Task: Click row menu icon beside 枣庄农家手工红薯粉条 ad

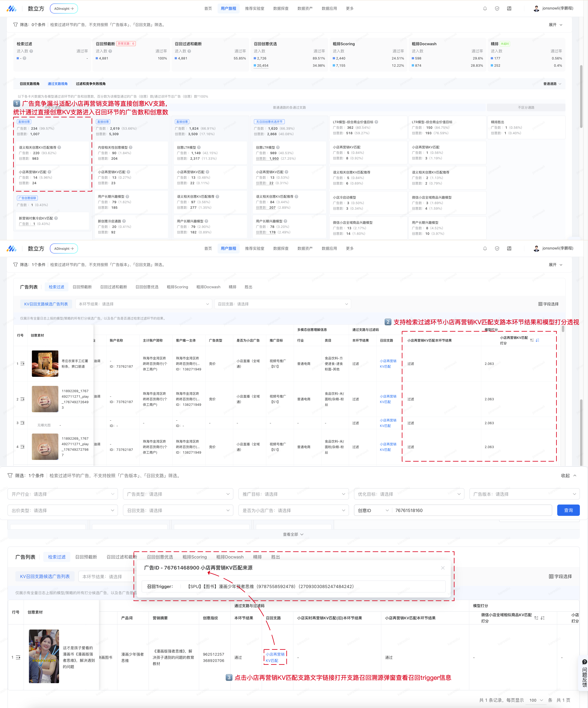Action: click(22, 364)
